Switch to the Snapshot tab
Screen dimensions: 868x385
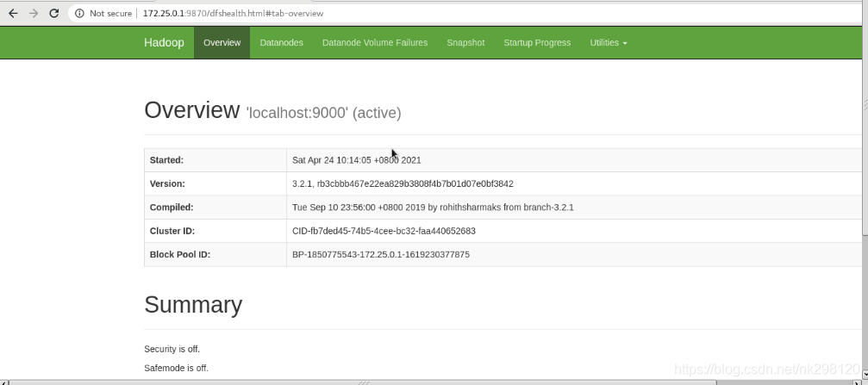[465, 42]
